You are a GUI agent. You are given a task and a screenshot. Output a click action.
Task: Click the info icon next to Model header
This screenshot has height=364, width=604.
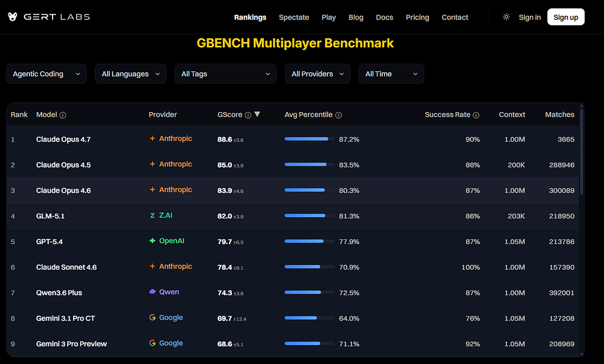(63, 115)
